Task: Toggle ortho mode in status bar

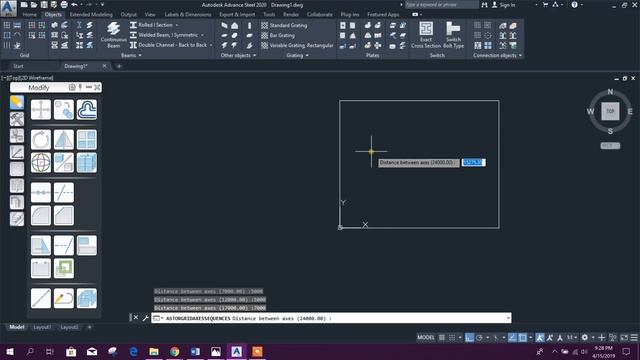Action: (x=469, y=338)
